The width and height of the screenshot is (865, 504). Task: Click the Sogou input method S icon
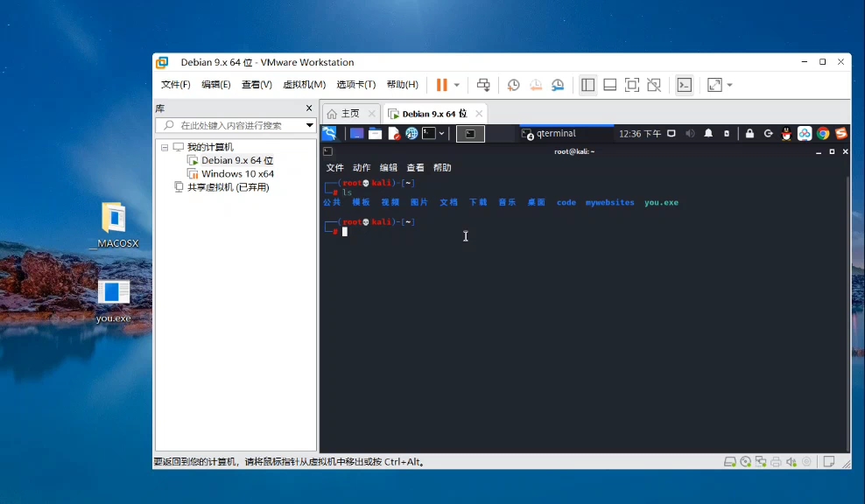(841, 134)
